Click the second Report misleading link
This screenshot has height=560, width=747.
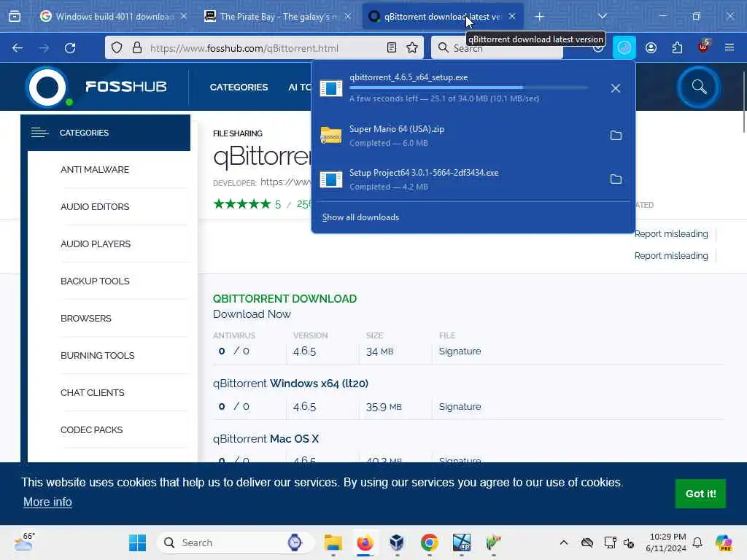[x=671, y=256]
